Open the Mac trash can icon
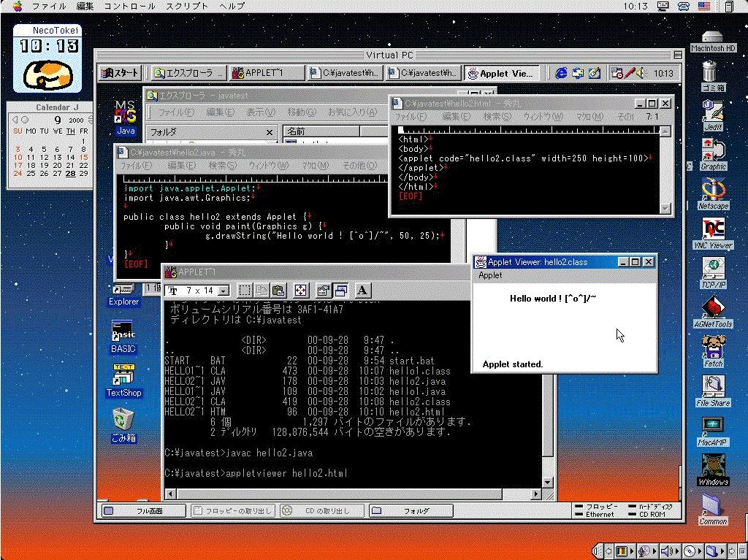This screenshot has height=560, width=748. pos(710,72)
